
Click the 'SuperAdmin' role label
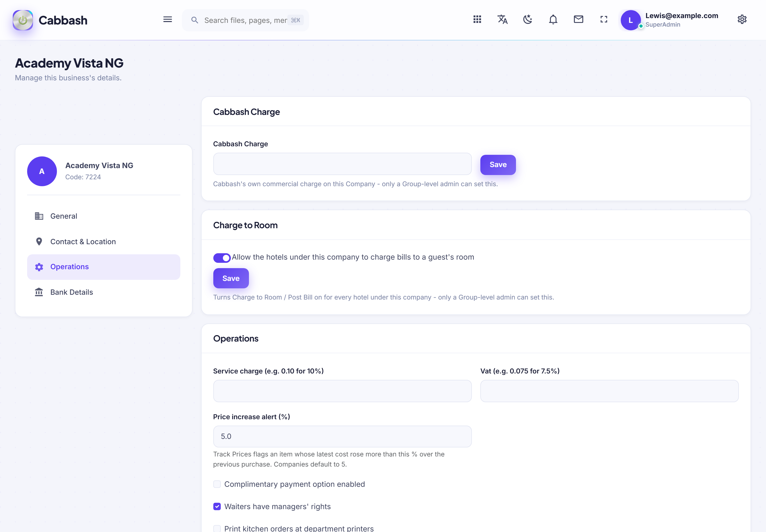coord(663,25)
